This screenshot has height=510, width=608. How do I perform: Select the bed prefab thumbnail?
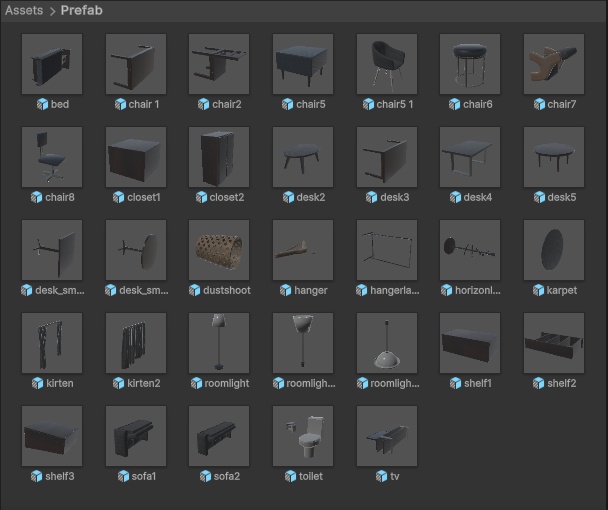(52, 64)
